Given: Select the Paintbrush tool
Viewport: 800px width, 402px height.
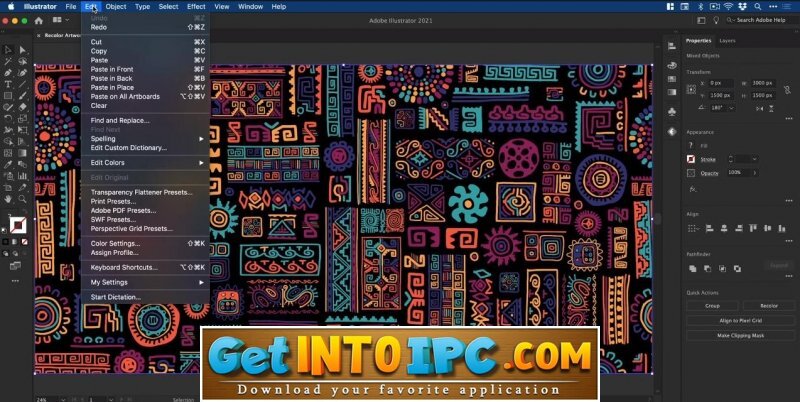Looking at the screenshot, I should pyautogui.click(x=22, y=95).
